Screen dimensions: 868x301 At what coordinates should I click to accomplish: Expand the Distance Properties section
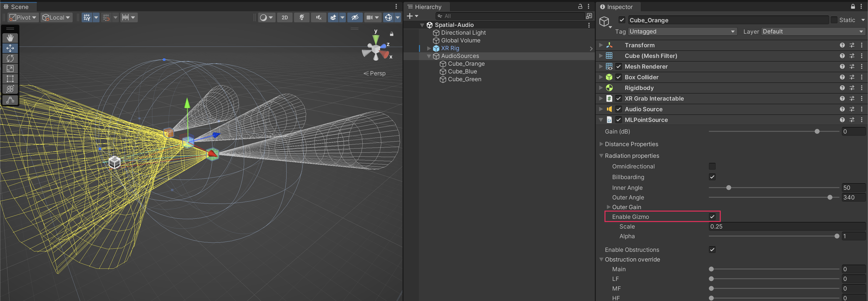[601, 144]
